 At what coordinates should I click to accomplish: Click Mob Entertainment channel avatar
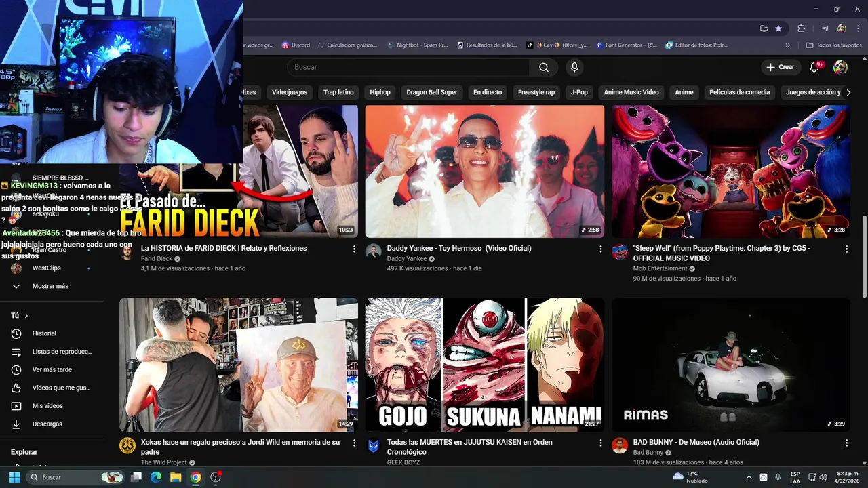[x=620, y=251]
